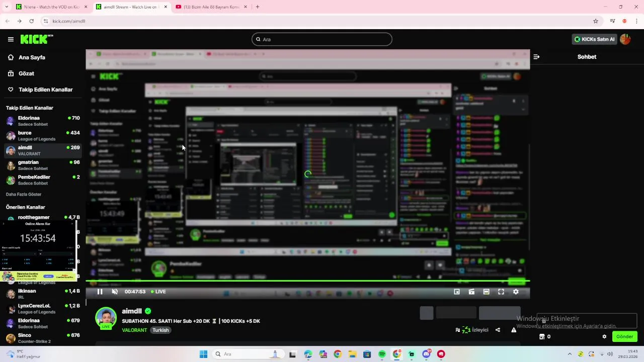Click the Turkish language tag
This screenshot has width=644, height=362.
pos(160,330)
